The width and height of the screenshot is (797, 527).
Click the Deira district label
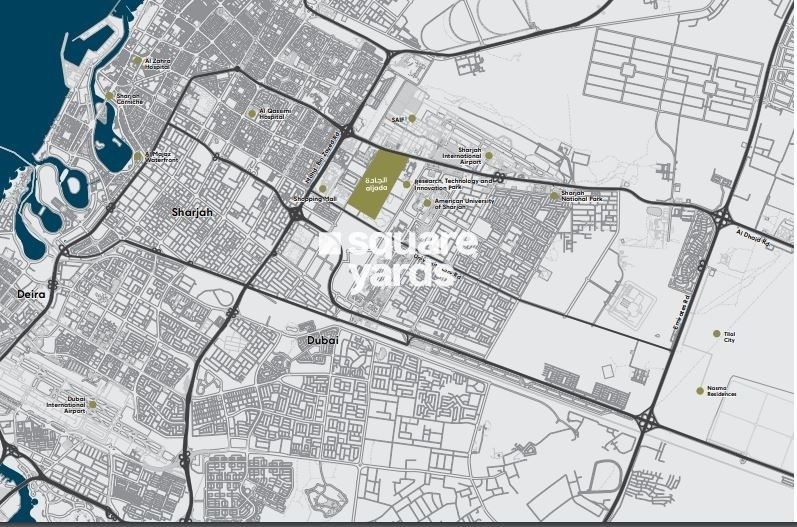(31, 294)
